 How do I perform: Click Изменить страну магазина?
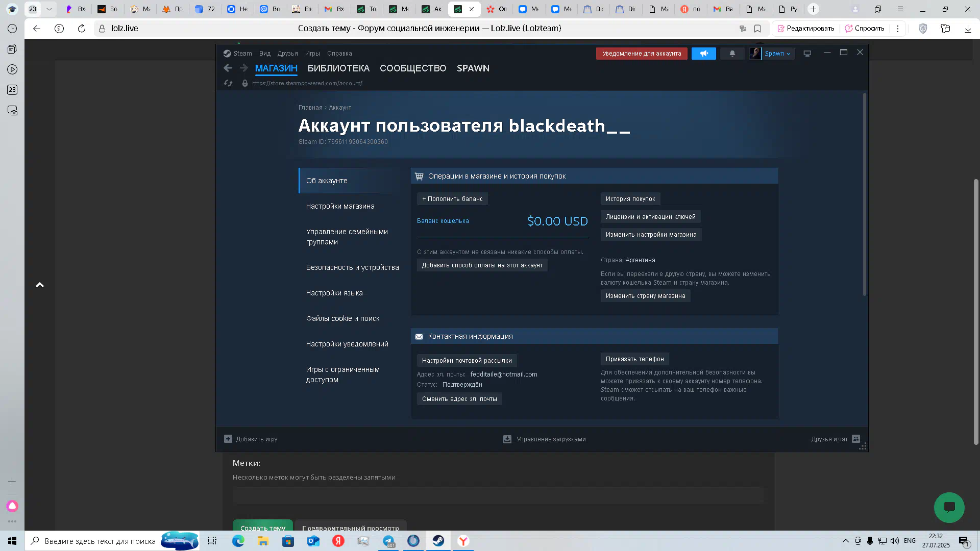pyautogui.click(x=646, y=296)
